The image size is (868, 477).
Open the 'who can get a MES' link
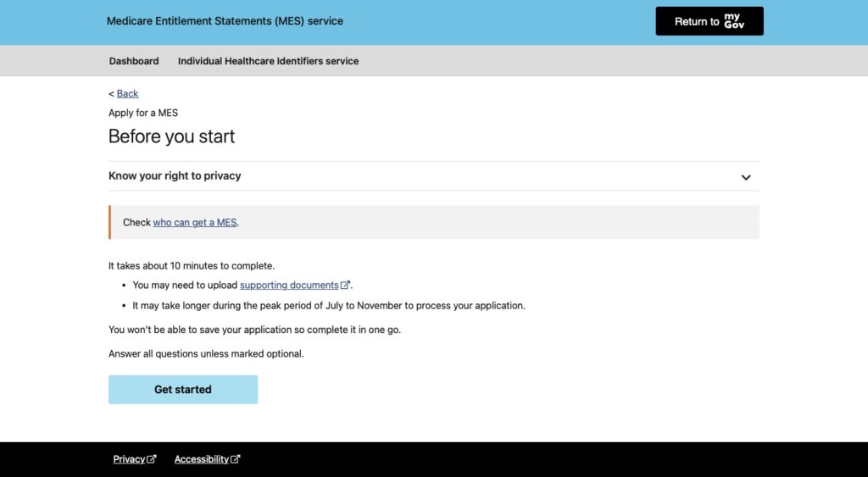point(195,223)
